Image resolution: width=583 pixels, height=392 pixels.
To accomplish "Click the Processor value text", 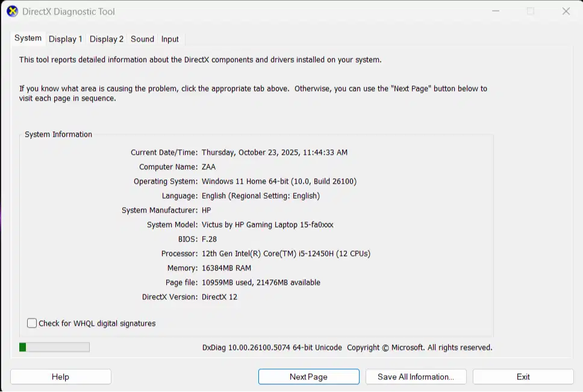I will pyautogui.click(x=285, y=254).
